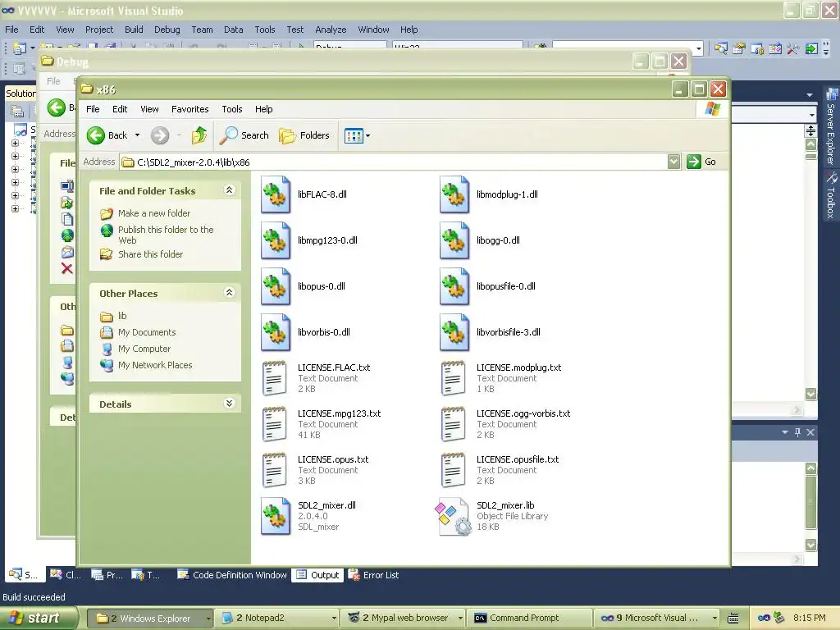Switch to Command Prompt in taskbar
This screenshot has width=840, height=630.
(x=529, y=619)
